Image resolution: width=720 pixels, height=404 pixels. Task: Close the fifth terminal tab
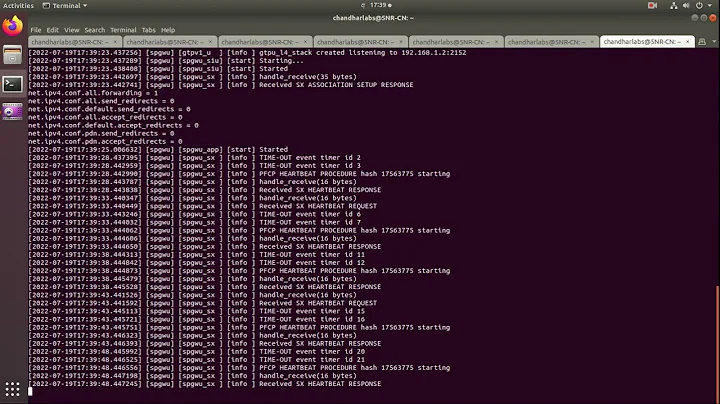tap(496, 42)
